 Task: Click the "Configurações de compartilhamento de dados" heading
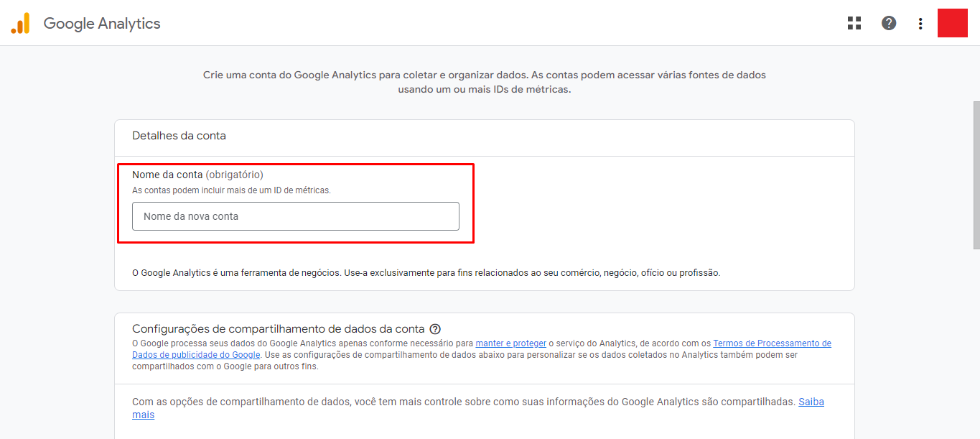point(279,329)
